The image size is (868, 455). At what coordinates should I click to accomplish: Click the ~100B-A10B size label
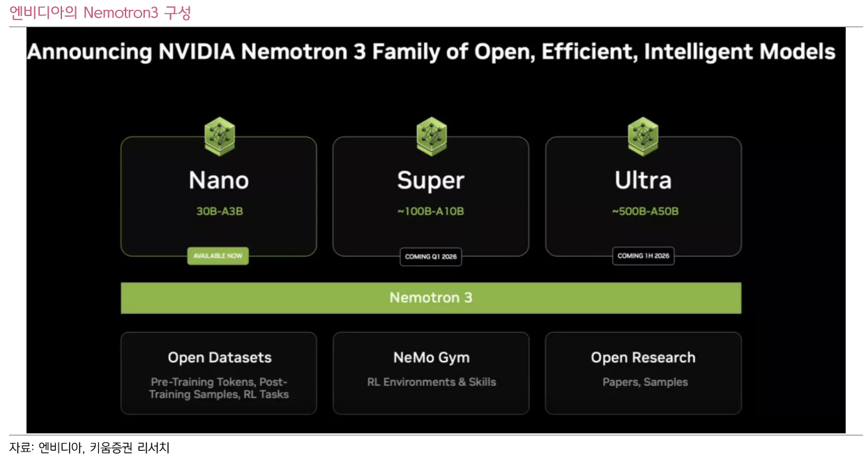pos(431,211)
